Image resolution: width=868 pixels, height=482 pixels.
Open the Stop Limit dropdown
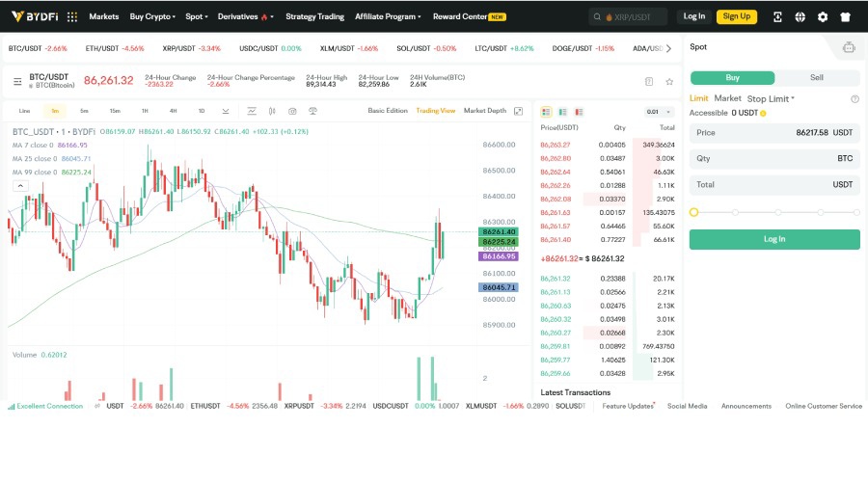pos(771,99)
